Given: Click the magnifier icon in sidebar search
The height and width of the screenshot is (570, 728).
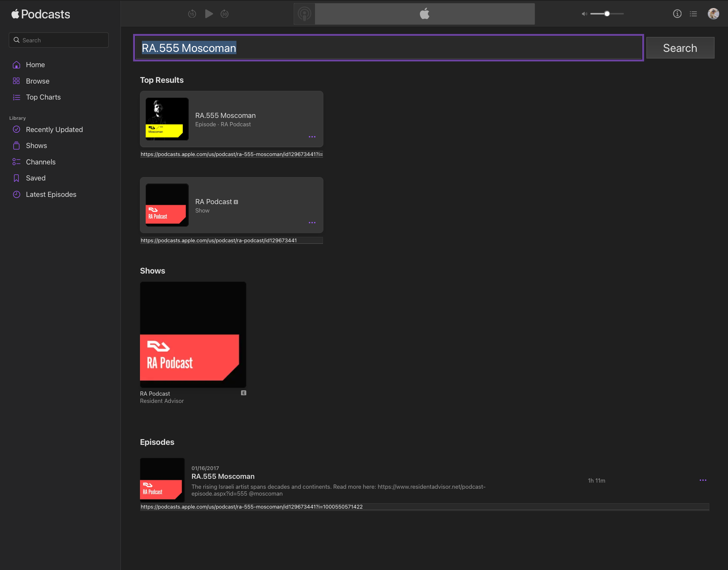Looking at the screenshot, I should pos(16,40).
